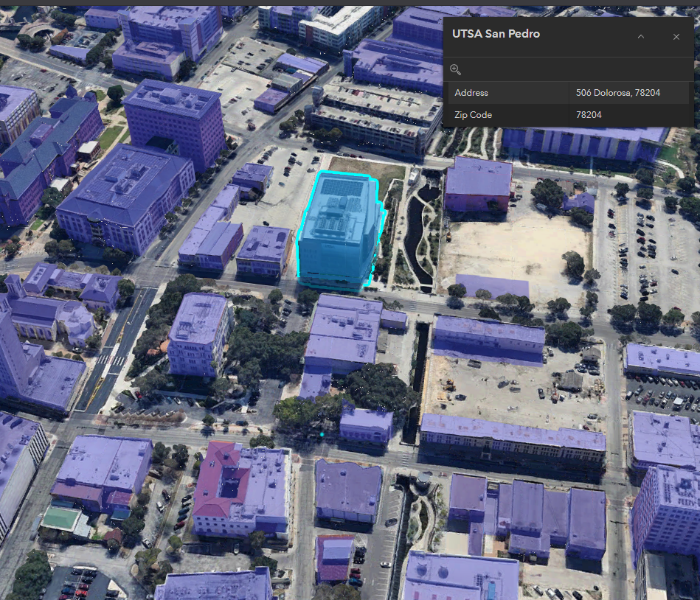The width and height of the screenshot is (700, 600).
Task: Click the small green-roofed structure
Action: pos(60,518)
